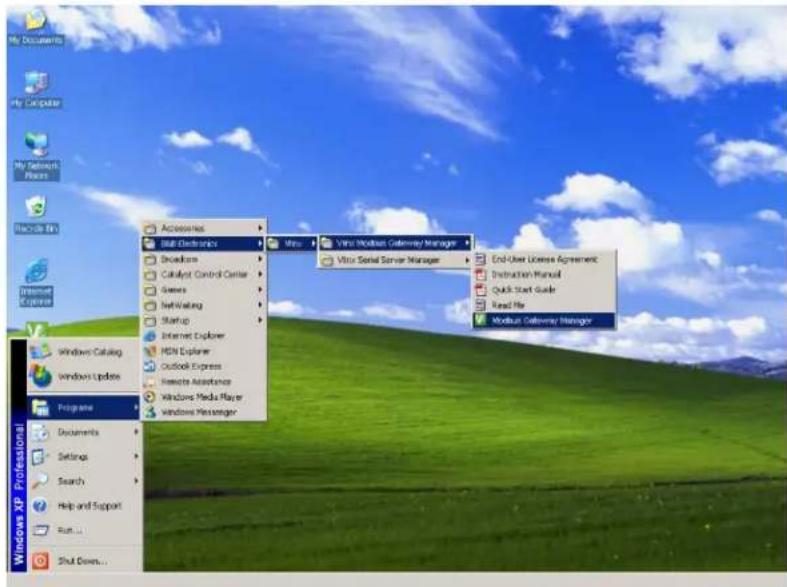The height and width of the screenshot is (587, 787).
Task: Launch the Modbus Gateway Manager application
Action: tap(544, 320)
